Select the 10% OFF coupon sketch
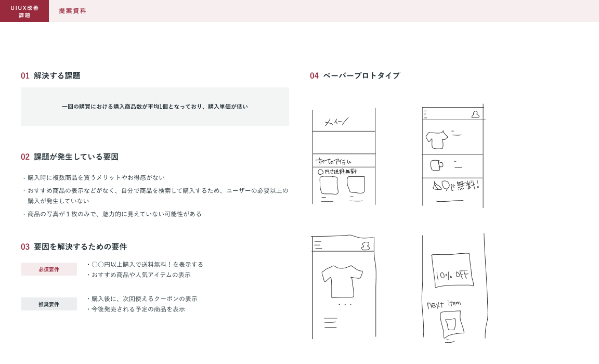The image size is (599, 364). tap(452, 270)
